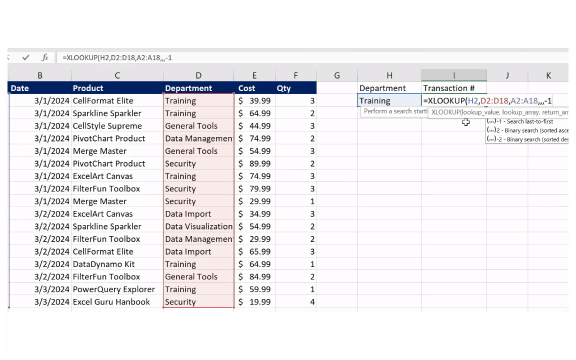Viewport: 576px width, 360px height.
Task: Select column I header
Action: (x=454, y=75)
